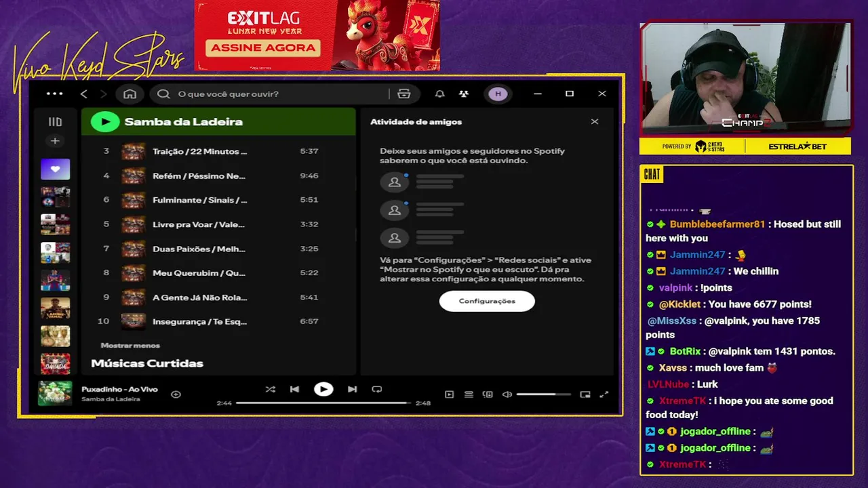Screen dimensions: 868x488
Task: Seek on the song progress bar
Action: tap(323, 403)
